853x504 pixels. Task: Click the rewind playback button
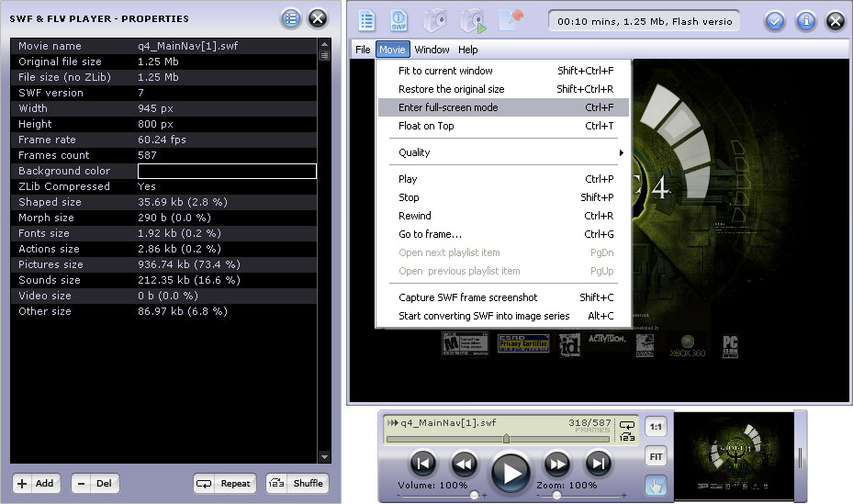pos(464,464)
